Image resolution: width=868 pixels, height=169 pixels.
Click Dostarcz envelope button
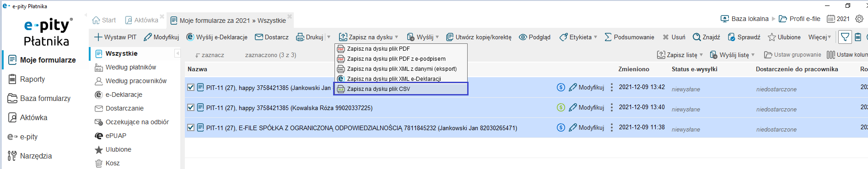272,37
